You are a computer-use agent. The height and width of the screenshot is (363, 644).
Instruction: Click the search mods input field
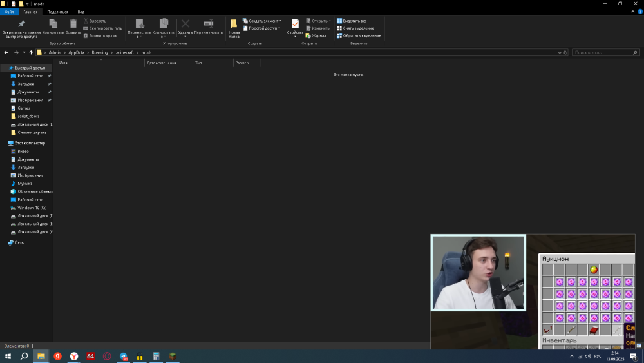[x=605, y=53]
